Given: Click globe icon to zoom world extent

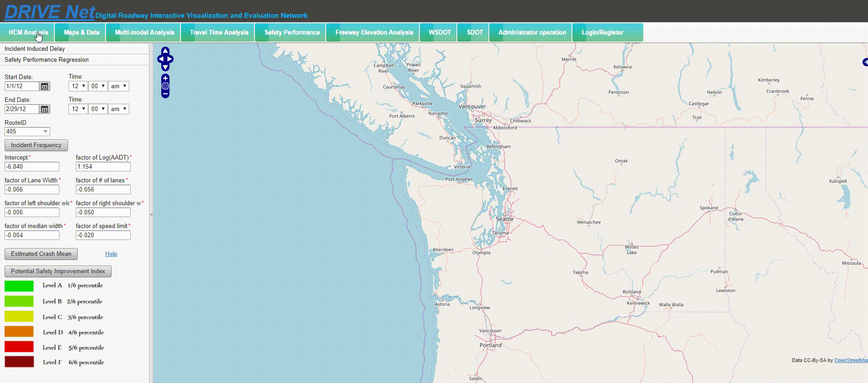Looking at the screenshot, I should (165, 86).
